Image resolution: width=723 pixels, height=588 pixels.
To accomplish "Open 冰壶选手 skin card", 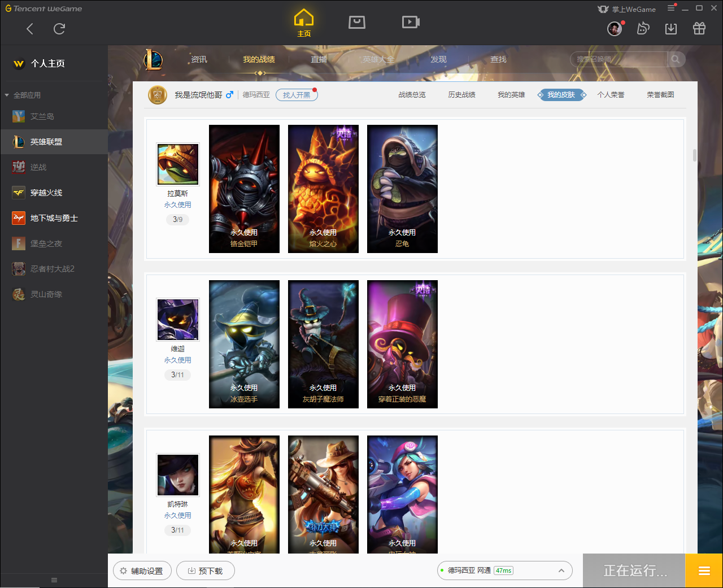I will [244, 344].
